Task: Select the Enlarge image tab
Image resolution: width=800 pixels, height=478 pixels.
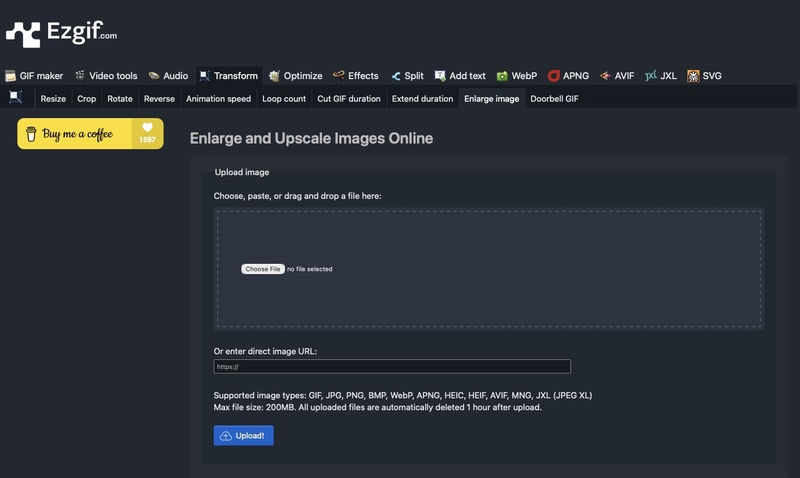Action: coord(492,99)
